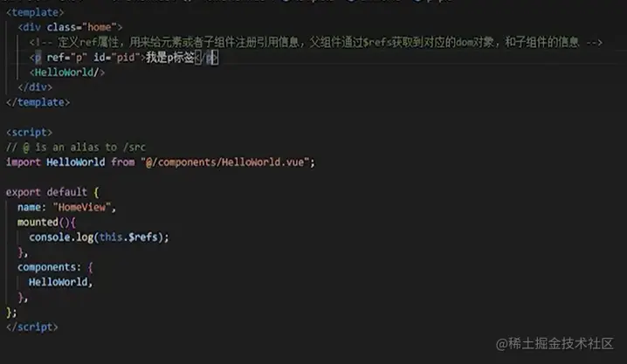Click the name property key

[29, 207]
